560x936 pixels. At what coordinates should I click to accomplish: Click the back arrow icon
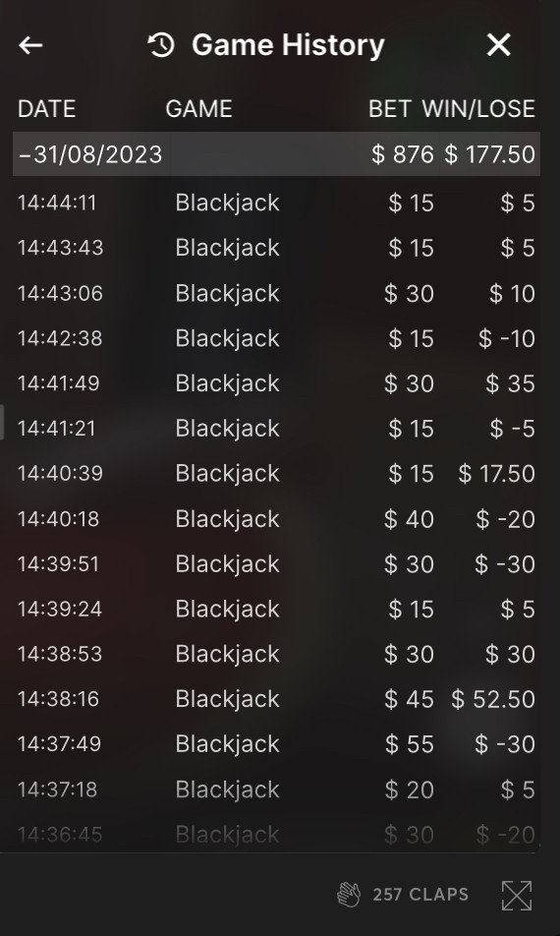[x=30, y=45]
